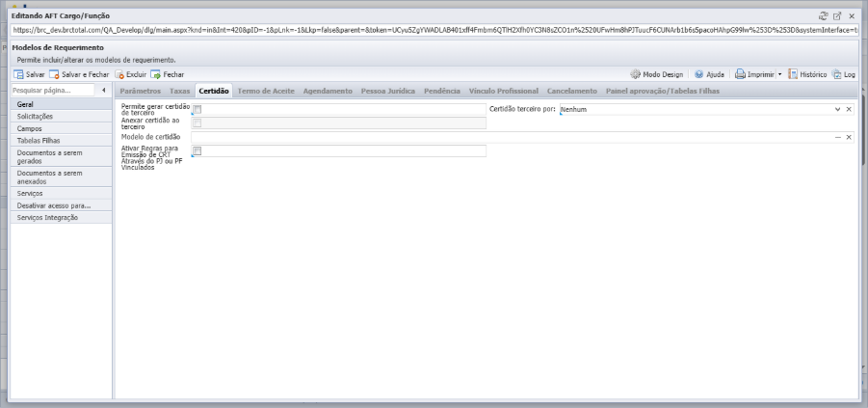Viewport: 868px width, 408px height.
Task: Switch to the Taxas tab
Action: [x=179, y=91]
